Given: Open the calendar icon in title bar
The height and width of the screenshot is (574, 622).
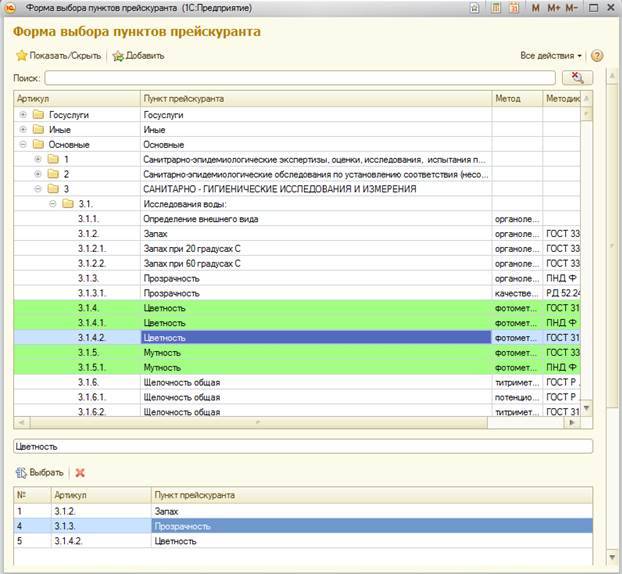Looking at the screenshot, I should click(x=515, y=8).
